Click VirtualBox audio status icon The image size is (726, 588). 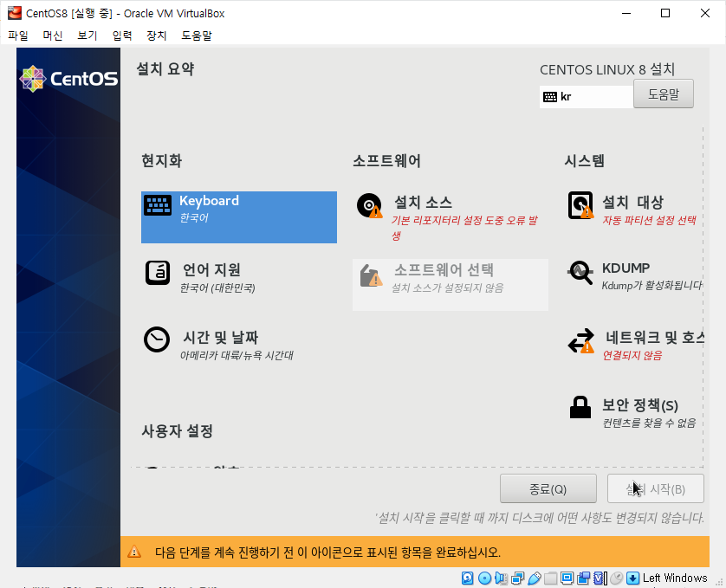coord(501,578)
